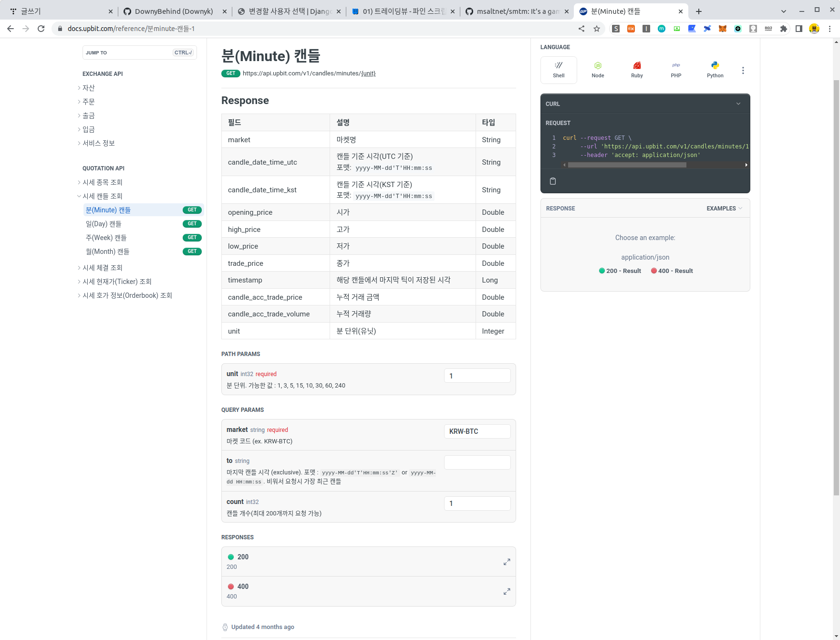Select the Ruby language icon
840x640 pixels.
tap(637, 70)
